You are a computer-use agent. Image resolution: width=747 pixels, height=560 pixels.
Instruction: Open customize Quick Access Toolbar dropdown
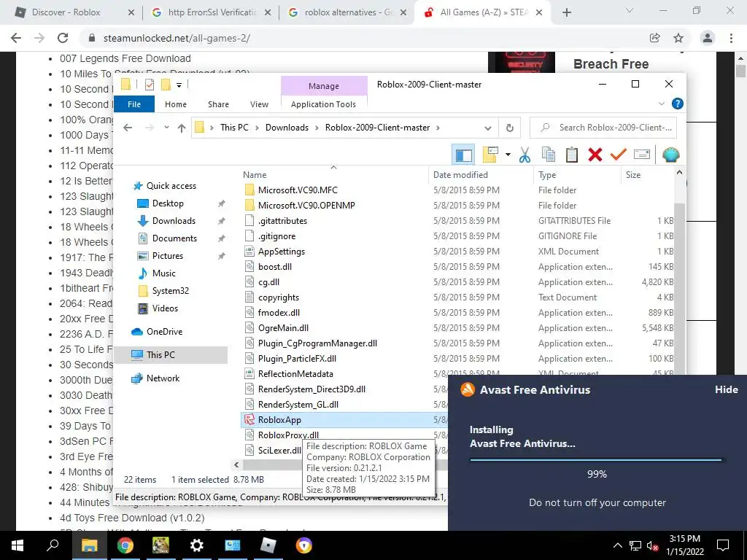point(179,85)
